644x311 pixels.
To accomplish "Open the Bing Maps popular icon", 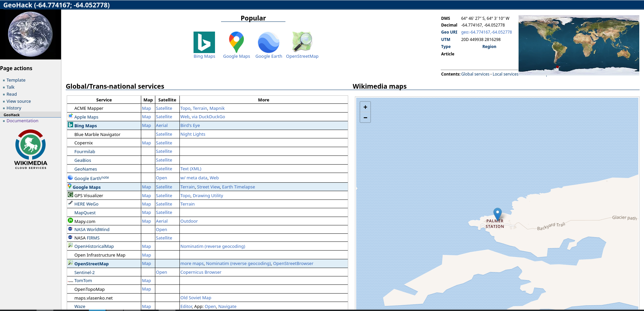I will point(204,42).
